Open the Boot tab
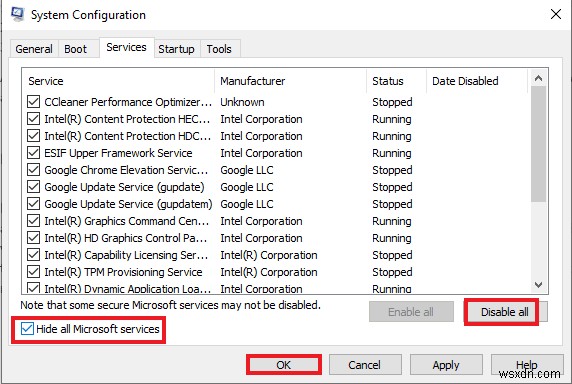Image resolution: width=572 pixels, height=384 pixels. (x=76, y=49)
